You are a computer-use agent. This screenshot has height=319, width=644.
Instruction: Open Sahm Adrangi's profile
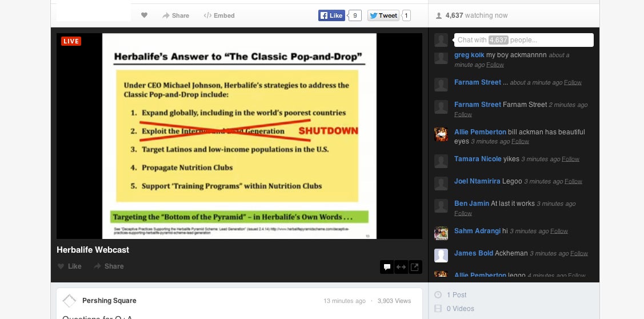[477, 231]
